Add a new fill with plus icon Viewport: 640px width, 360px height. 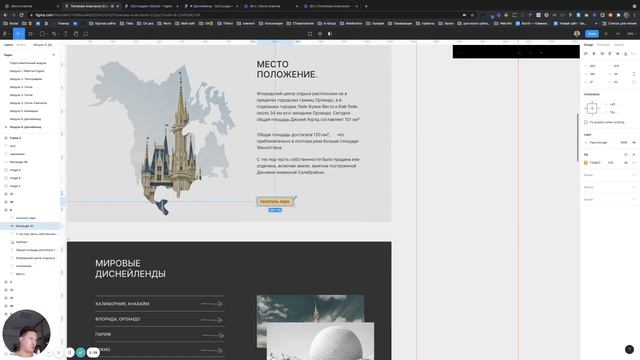coord(634,155)
